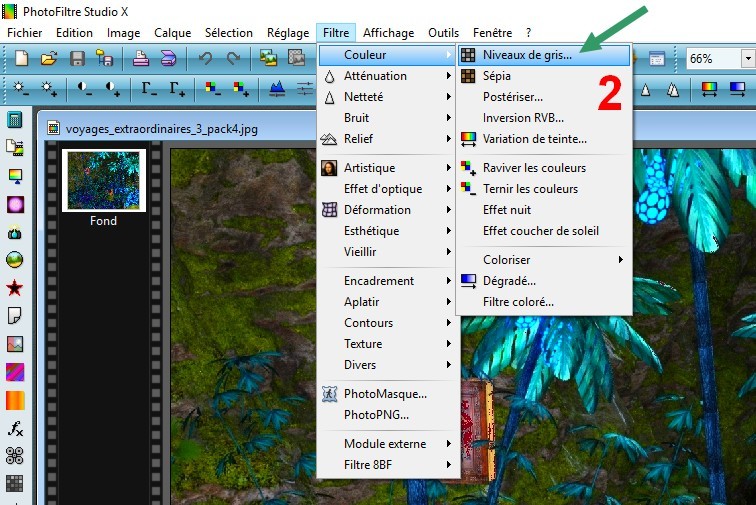Click the Undo arrow icon
756x505 pixels.
pyautogui.click(x=206, y=58)
